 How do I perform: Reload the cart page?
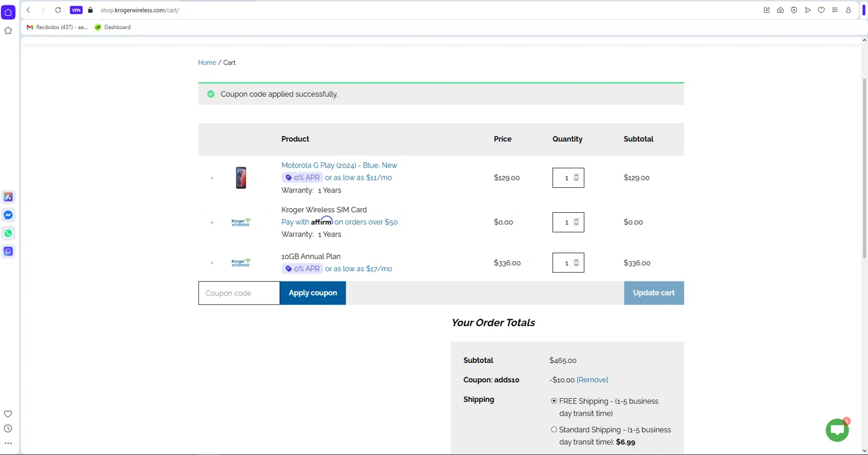[58, 10]
